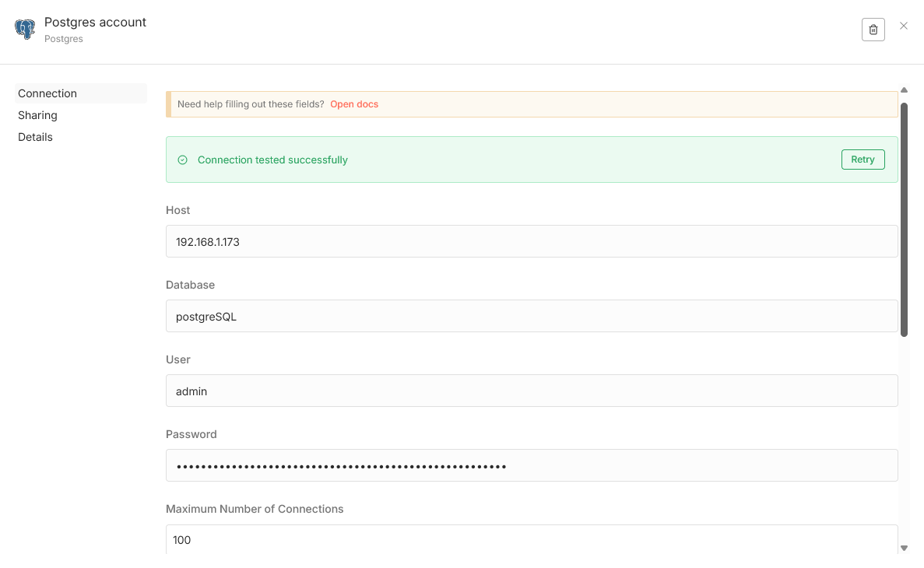Focus the Host field with 192.168.1.173
This screenshot has height=568, width=924.
click(532, 242)
